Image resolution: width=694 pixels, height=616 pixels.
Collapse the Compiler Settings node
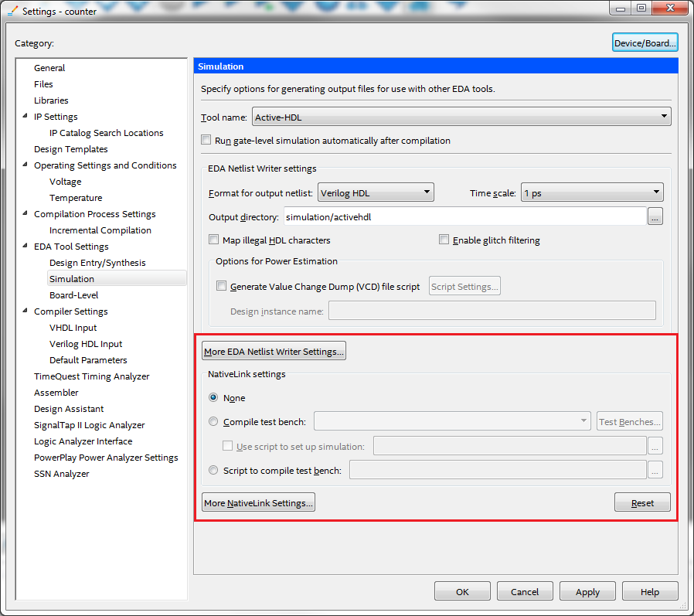pos(25,311)
